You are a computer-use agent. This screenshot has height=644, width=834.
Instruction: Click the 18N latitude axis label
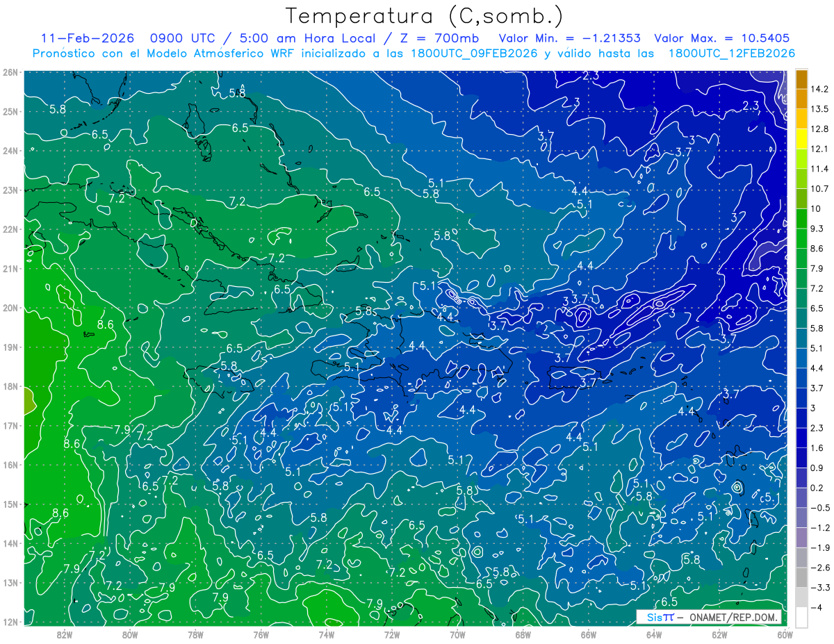[10, 386]
